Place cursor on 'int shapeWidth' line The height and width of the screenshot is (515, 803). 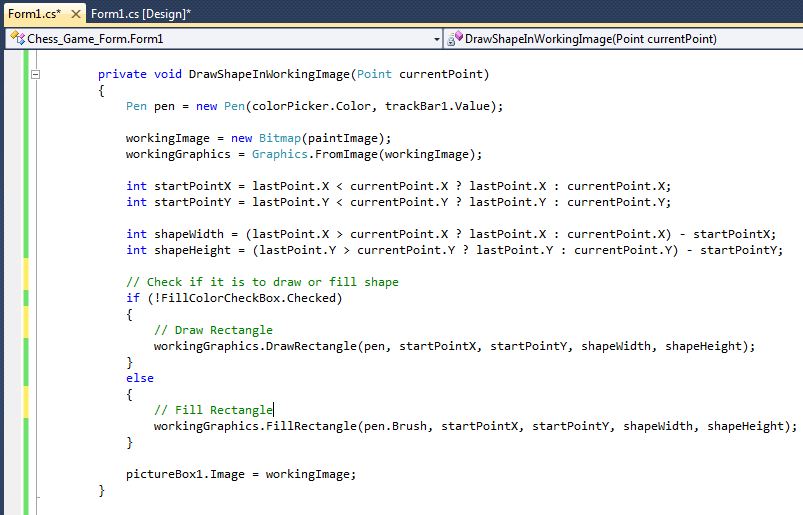(x=451, y=234)
